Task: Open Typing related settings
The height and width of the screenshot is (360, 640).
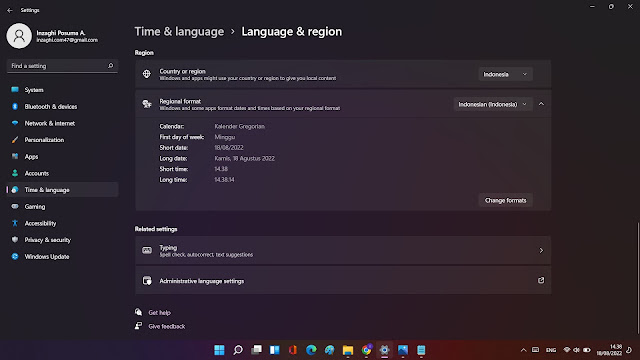Action: 343,251
